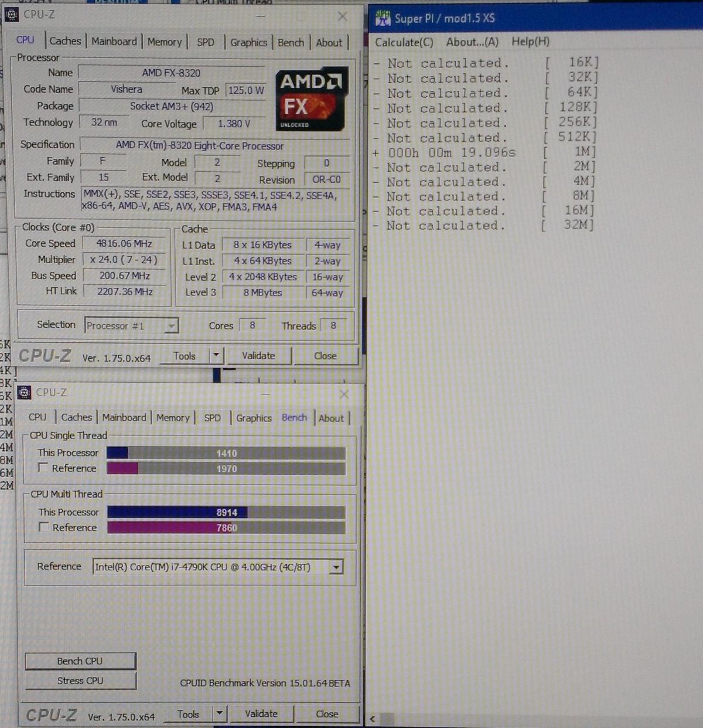Screen dimensions: 703x728
Task: Click Tools button in bottom CPU-Z window
Action: [x=188, y=714]
